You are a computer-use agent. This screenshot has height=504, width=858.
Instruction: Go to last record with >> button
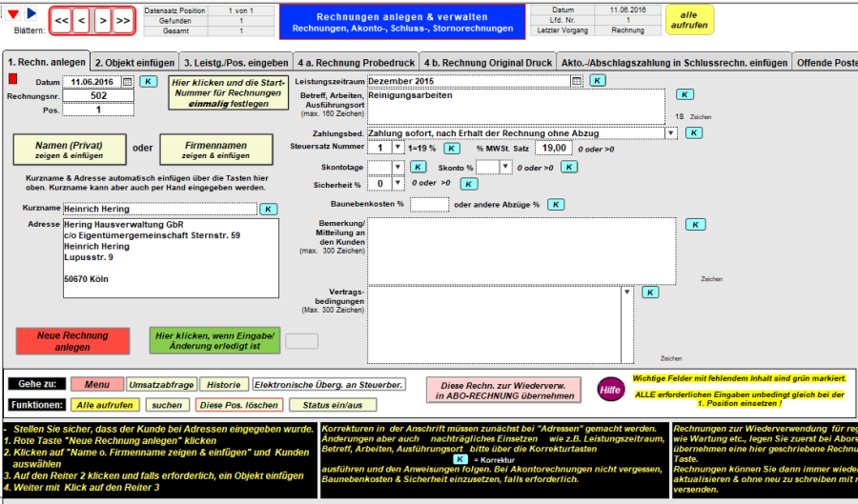(x=123, y=19)
